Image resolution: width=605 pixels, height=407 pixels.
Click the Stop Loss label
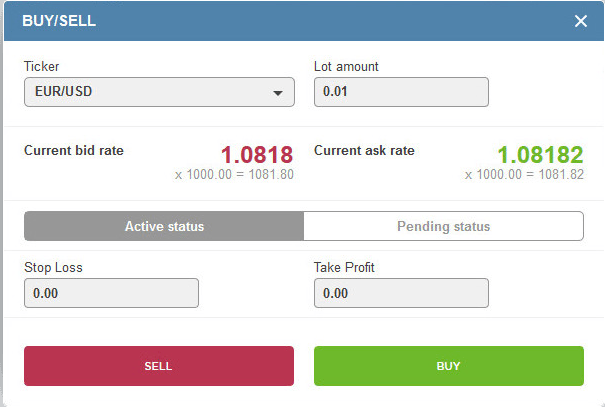coord(53,268)
